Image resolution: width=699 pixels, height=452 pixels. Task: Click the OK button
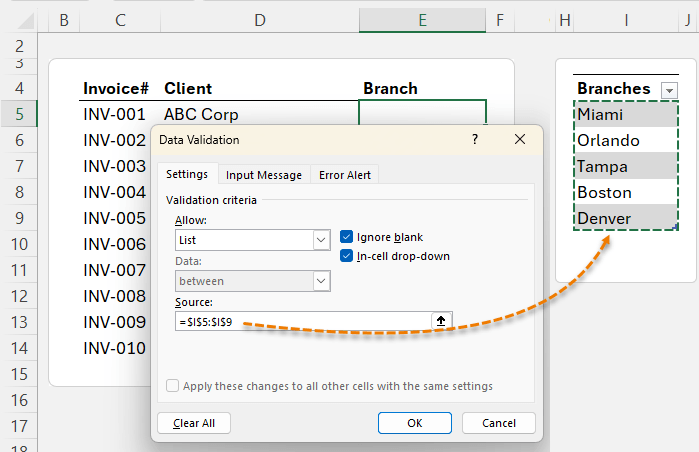pyautogui.click(x=415, y=423)
